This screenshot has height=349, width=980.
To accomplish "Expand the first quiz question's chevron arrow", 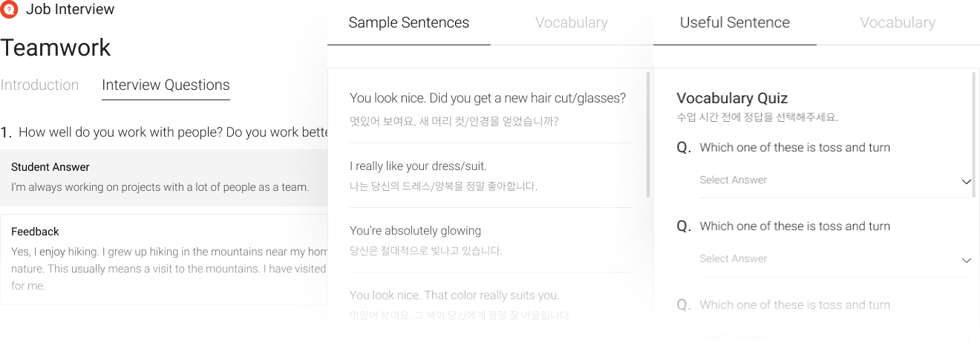I will tap(966, 182).
